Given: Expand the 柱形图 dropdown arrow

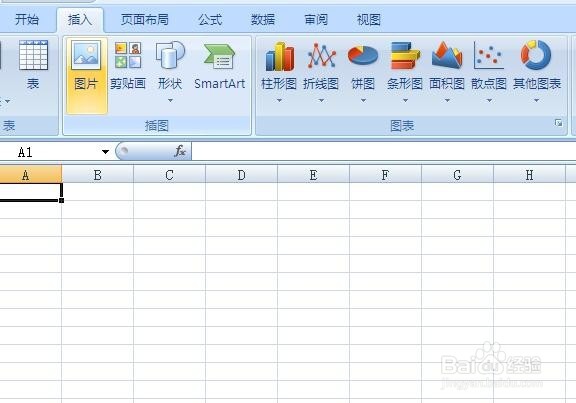Looking at the screenshot, I should point(279,101).
